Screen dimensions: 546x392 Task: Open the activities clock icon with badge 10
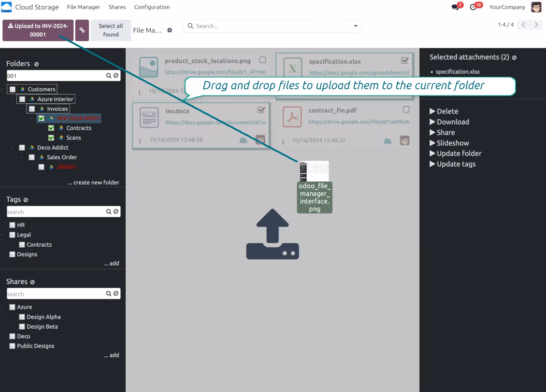pos(473,7)
